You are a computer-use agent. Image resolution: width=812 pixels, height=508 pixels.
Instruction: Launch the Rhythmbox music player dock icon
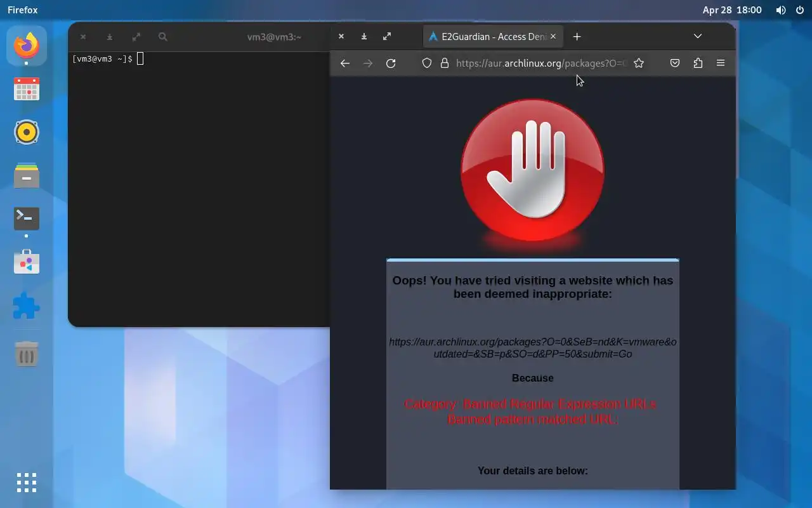27,132
